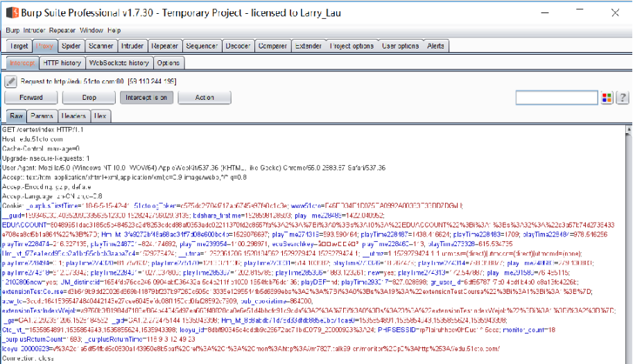This screenshot has height=364, width=642.
Task: Minimize the Burp Suite window
Action: pos(544,12)
